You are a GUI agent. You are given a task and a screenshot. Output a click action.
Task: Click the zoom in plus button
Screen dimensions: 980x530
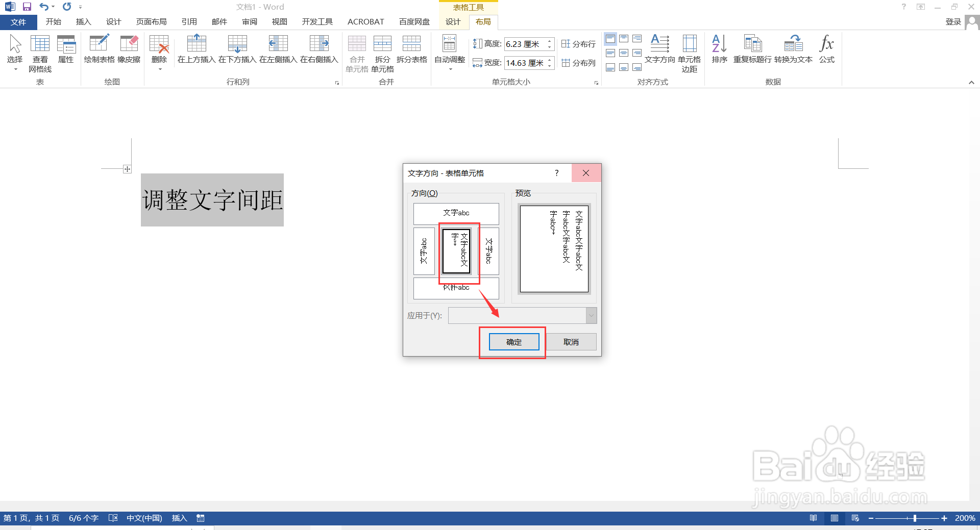(x=944, y=518)
